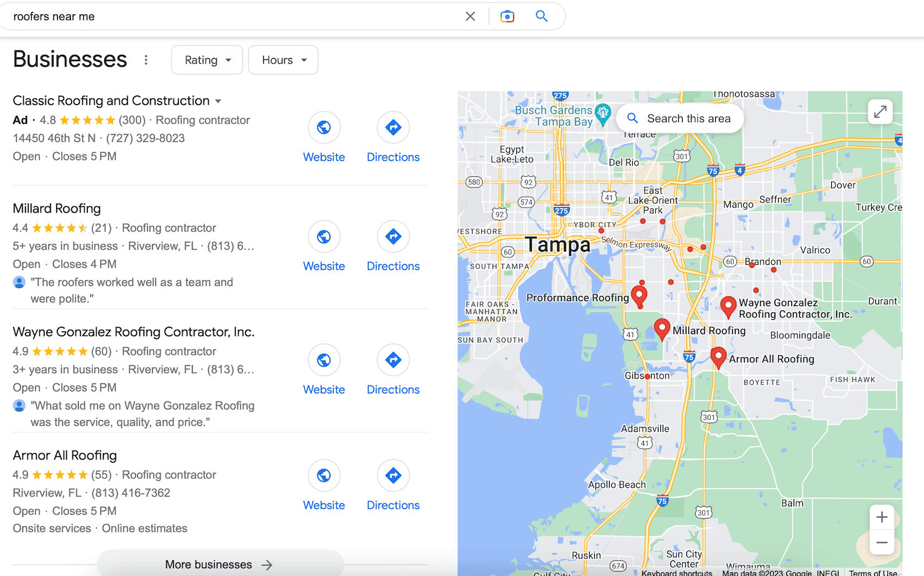Open the Millard Roofing website globe icon
This screenshot has height=576, width=924.
(x=324, y=236)
